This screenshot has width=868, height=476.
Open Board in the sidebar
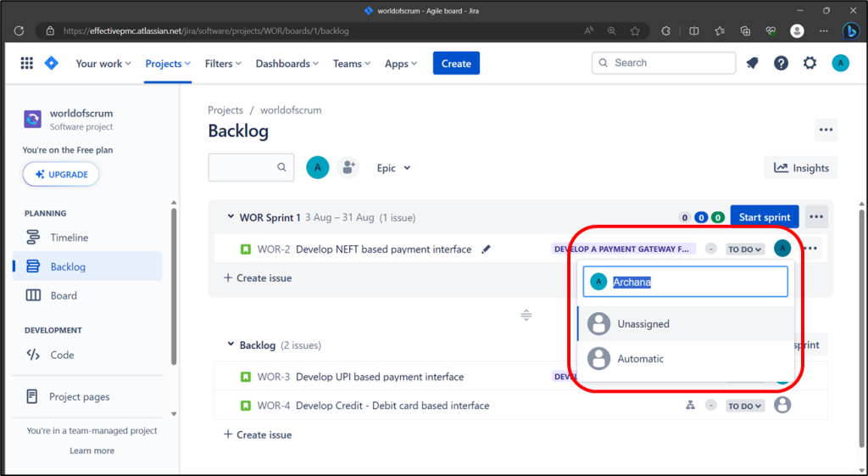87,295
